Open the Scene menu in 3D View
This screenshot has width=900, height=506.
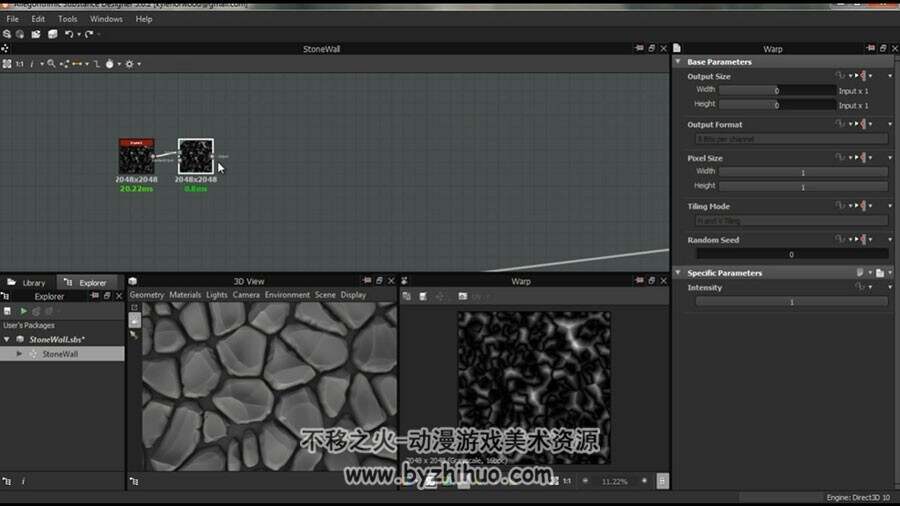[325, 295]
